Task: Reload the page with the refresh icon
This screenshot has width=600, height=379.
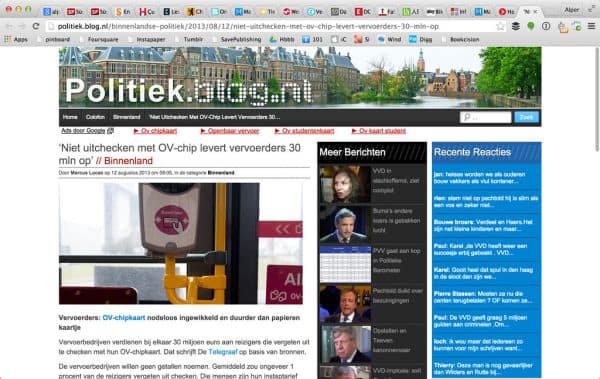Action: 36,26
